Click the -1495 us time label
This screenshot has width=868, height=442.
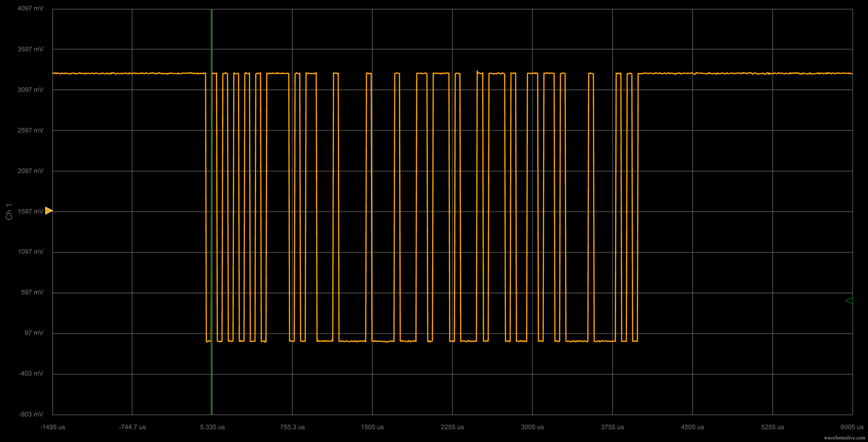pyautogui.click(x=53, y=427)
